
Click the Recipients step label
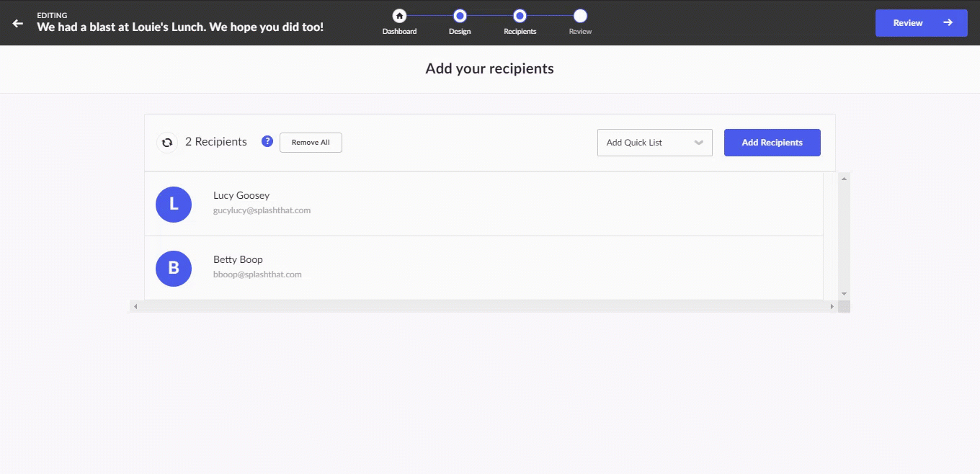point(520,32)
